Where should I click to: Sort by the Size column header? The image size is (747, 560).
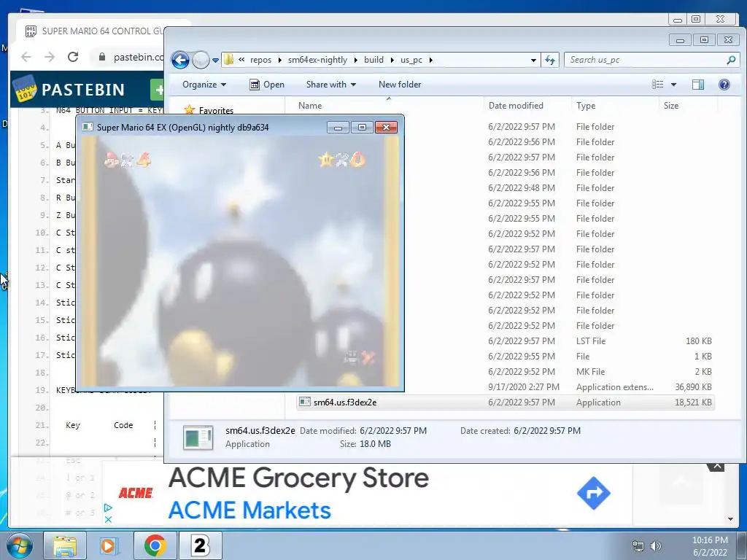[671, 106]
